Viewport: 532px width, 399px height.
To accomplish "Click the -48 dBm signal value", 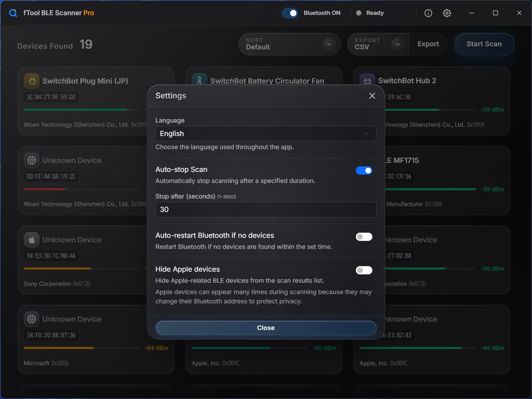I will point(492,348).
